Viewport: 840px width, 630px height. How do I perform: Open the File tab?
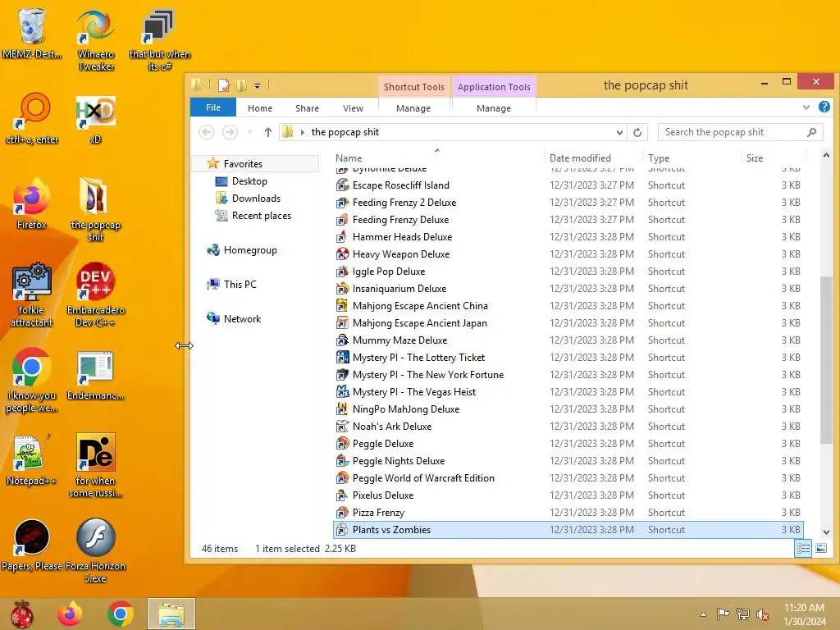point(213,107)
